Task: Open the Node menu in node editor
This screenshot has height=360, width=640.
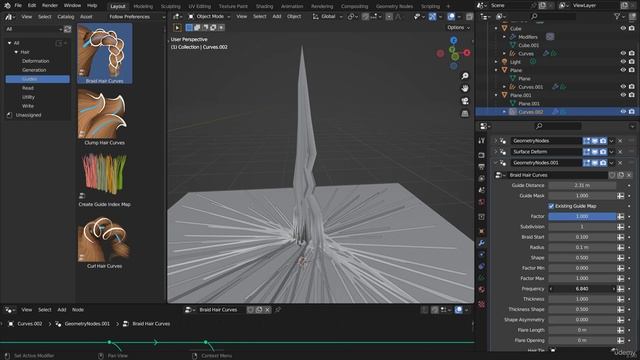Action: click(78, 310)
